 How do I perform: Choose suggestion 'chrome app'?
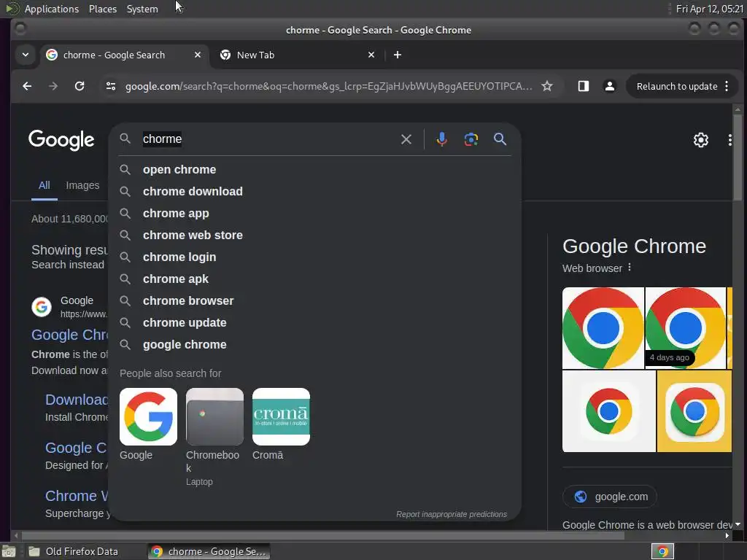coord(314,214)
